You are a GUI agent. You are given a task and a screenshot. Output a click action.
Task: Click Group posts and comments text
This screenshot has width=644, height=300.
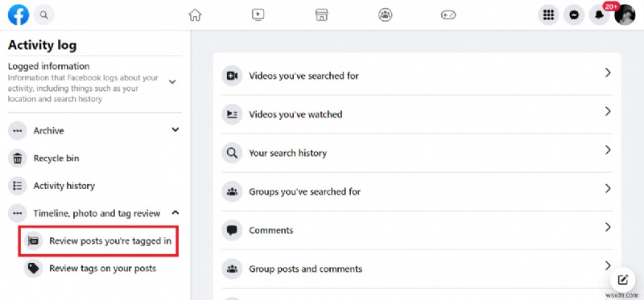pyautogui.click(x=306, y=269)
